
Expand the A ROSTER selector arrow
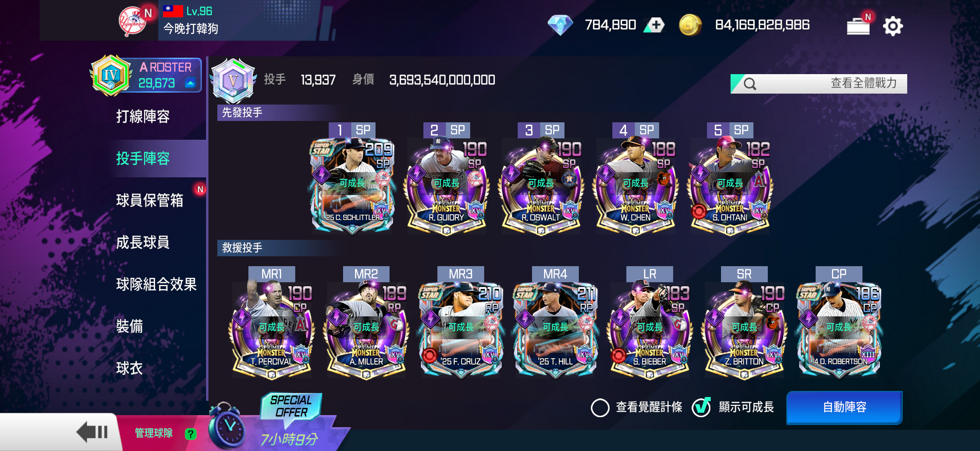(x=190, y=83)
